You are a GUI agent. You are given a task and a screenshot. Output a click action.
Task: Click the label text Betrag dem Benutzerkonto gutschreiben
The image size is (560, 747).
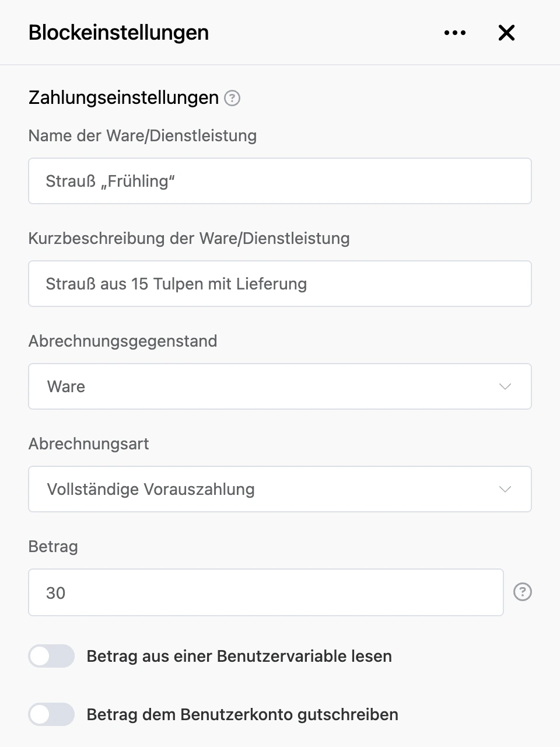click(242, 714)
